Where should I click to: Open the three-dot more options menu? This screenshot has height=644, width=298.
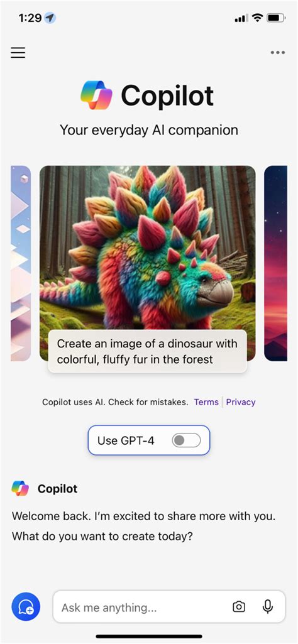[278, 53]
